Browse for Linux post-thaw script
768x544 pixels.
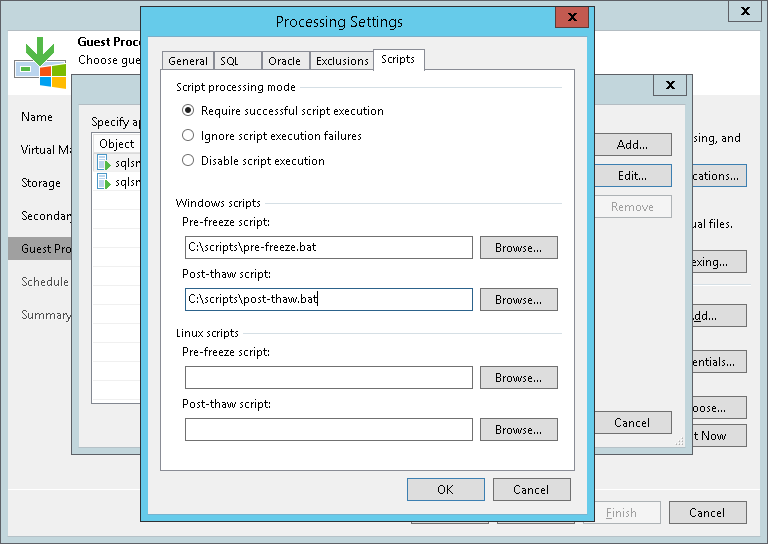tap(518, 430)
